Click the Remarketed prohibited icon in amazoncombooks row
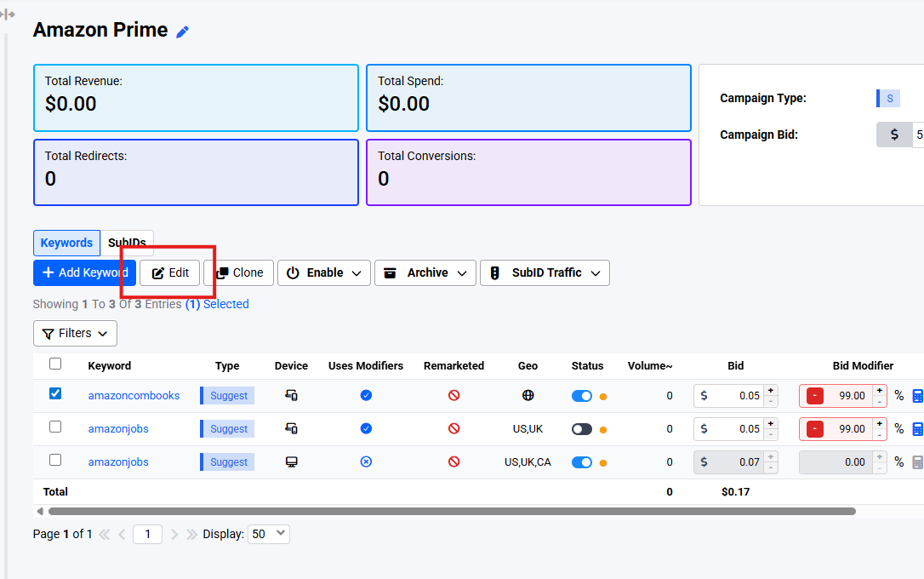The width and height of the screenshot is (924, 579). point(453,396)
